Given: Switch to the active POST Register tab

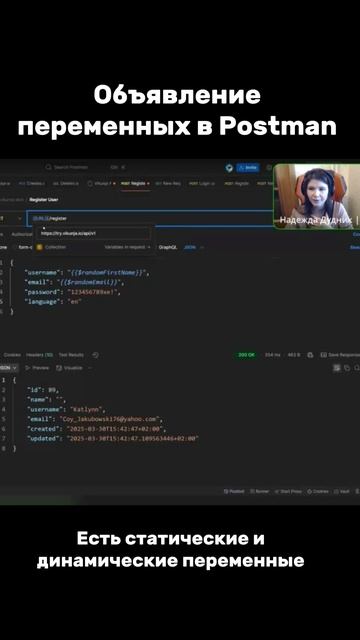Looking at the screenshot, I should [135, 184].
